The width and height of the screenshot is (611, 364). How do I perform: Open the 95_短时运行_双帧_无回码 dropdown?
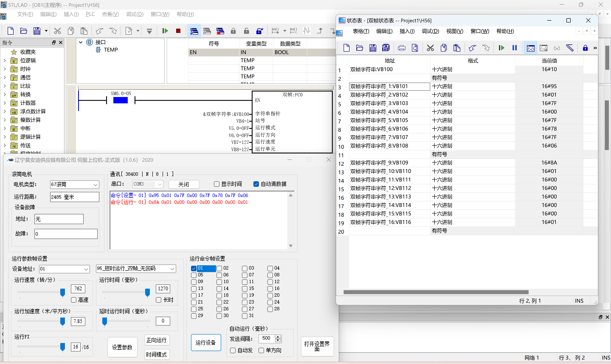[x=136, y=268]
